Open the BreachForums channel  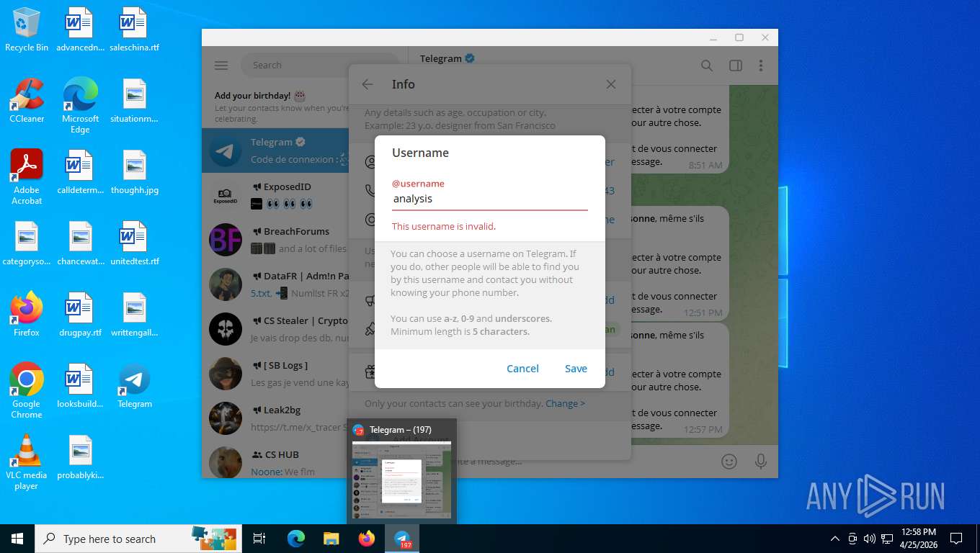275,240
